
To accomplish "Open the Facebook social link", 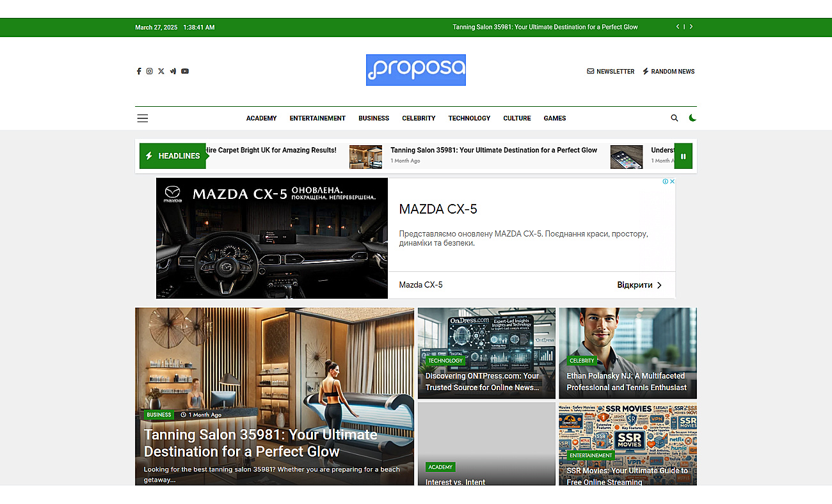I will (138, 71).
